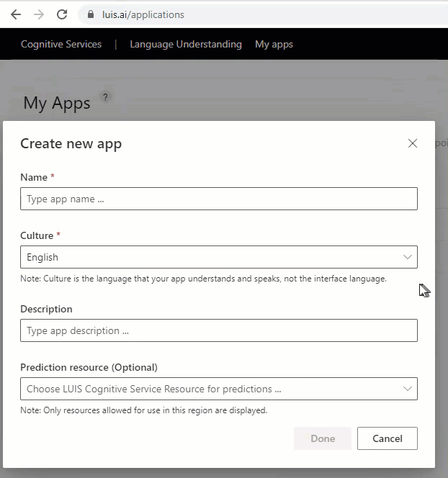This screenshot has height=478, width=448.
Task: Click the note about resources allowed in region
Action: click(143, 410)
